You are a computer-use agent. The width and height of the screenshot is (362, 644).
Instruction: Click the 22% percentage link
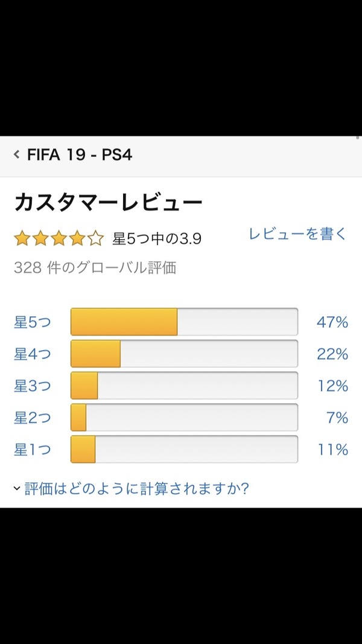click(x=332, y=354)
